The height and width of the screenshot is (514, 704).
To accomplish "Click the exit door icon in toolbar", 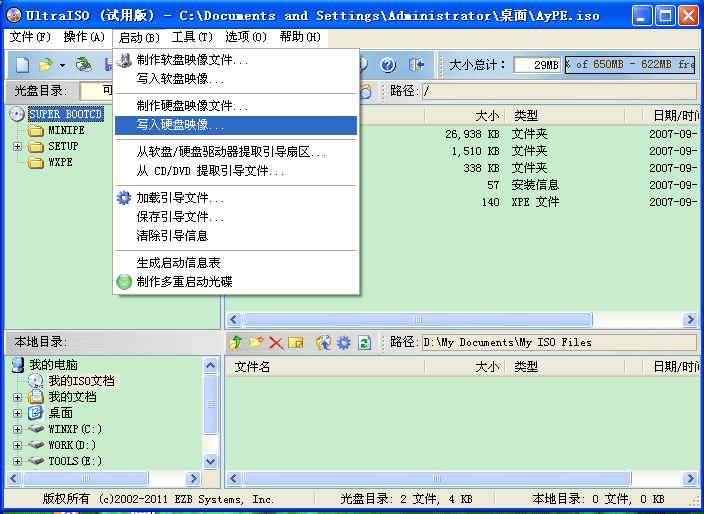I will tap(416, 65).
